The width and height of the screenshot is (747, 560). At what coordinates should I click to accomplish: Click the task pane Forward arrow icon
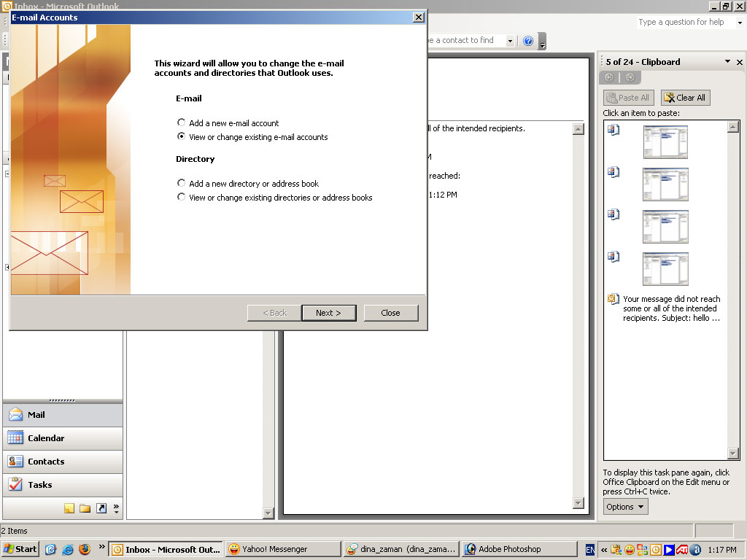click(630, 77)
